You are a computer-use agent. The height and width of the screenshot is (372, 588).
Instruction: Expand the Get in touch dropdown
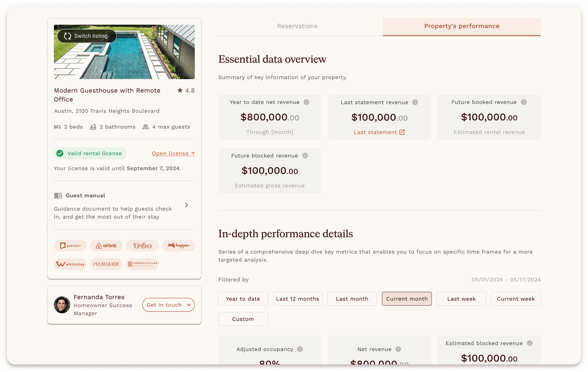click(x=168, y=305)
